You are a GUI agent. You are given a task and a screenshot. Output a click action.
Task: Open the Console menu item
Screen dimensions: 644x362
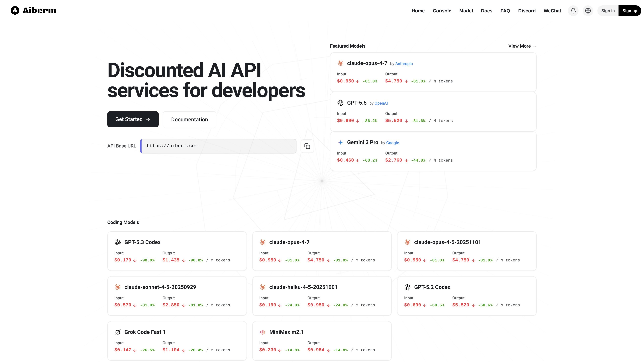[x=442, y=11]
